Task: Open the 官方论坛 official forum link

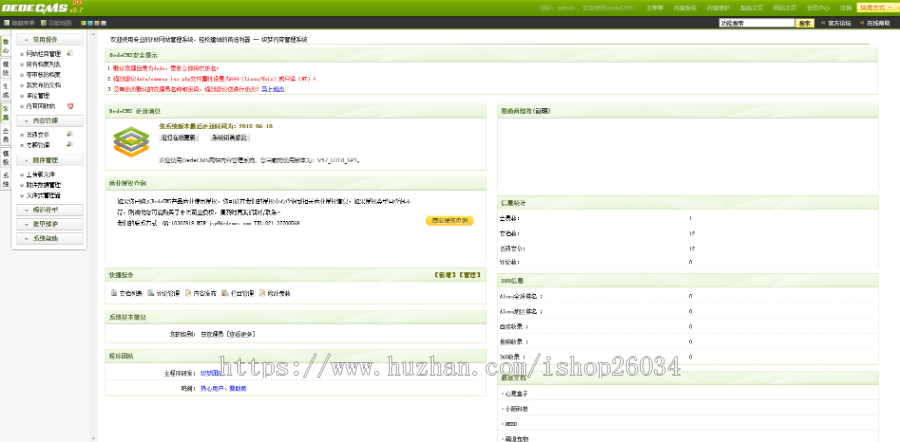Action: click(840, 23)
